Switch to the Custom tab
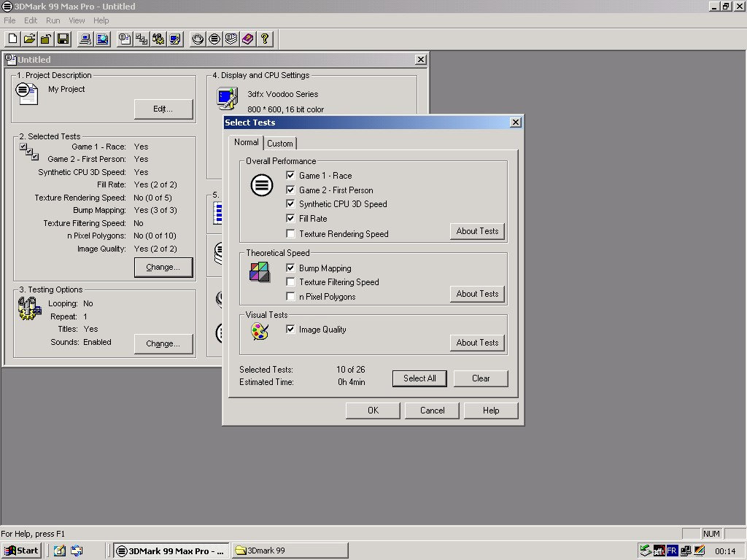The image size is (747, 560). tap(279, 144)
